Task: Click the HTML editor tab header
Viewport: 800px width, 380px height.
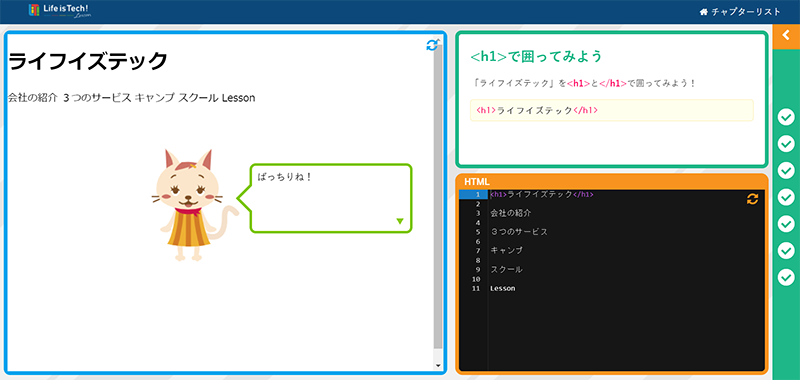Action: point(477,182)
